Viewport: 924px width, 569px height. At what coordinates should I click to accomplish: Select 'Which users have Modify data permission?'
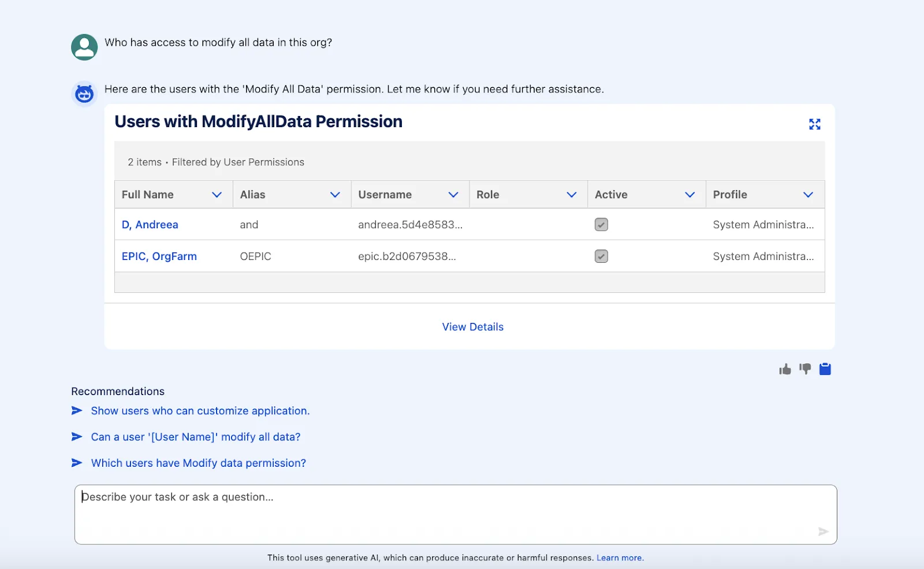(198, 463)
